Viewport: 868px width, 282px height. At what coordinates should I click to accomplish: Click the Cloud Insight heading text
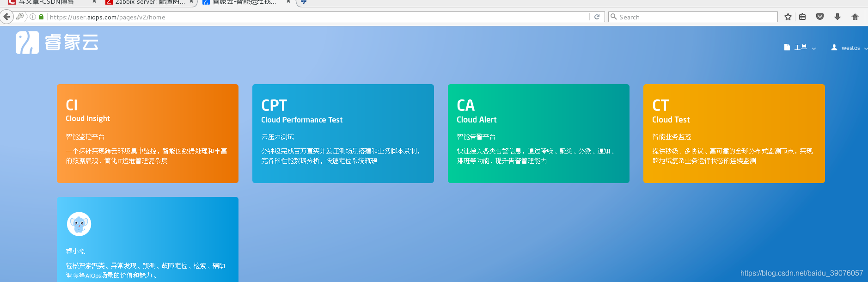[x=88, y=118]
